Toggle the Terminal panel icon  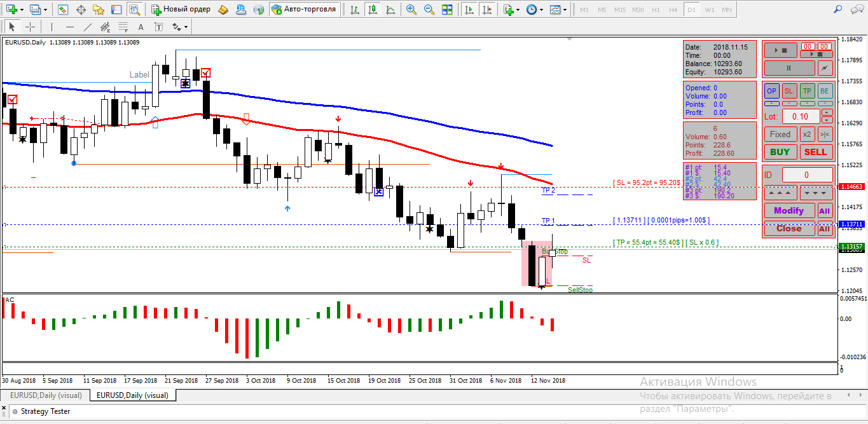point(116,10)
